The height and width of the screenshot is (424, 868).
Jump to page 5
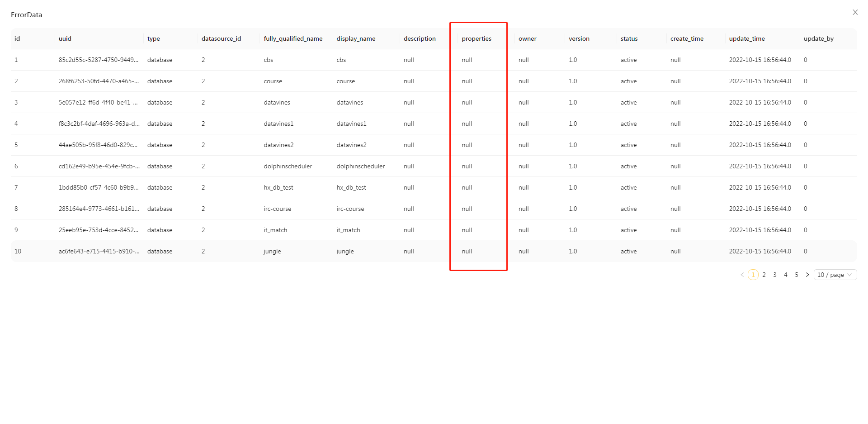point(797,275)
